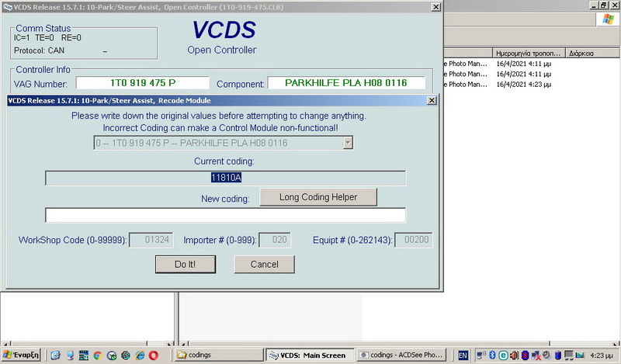Viewport: 621px width, 364px height.
Task: Click the taskbar clock showing 4:23 μμ
Action: [x=601, y=355]
